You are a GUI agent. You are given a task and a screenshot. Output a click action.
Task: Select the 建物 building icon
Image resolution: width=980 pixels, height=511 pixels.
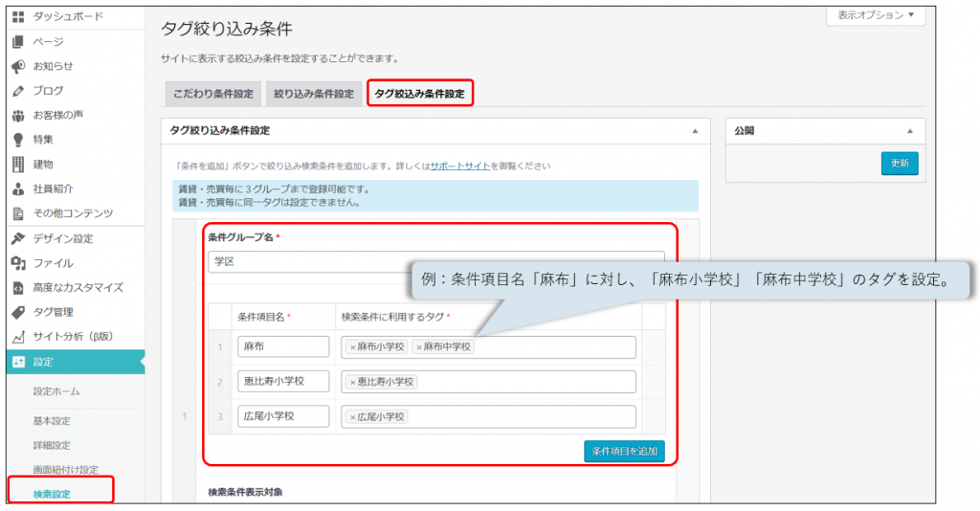(17, 165)
